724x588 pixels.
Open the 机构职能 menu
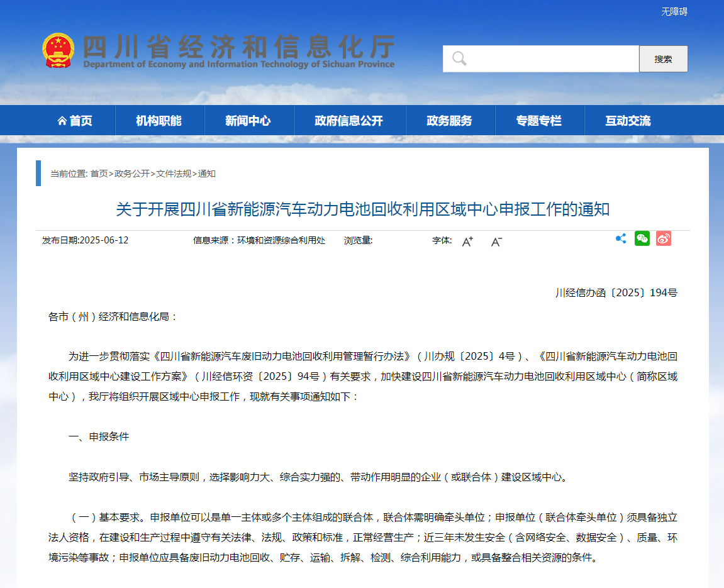tap(159, 121)
